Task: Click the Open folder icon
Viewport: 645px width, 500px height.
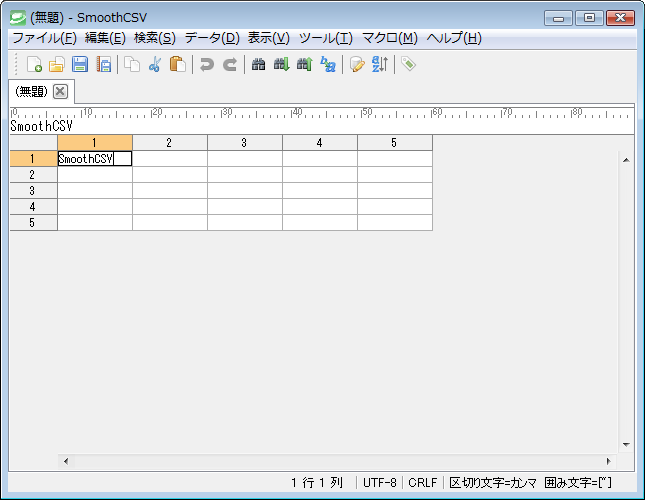Action: [57, 65]
